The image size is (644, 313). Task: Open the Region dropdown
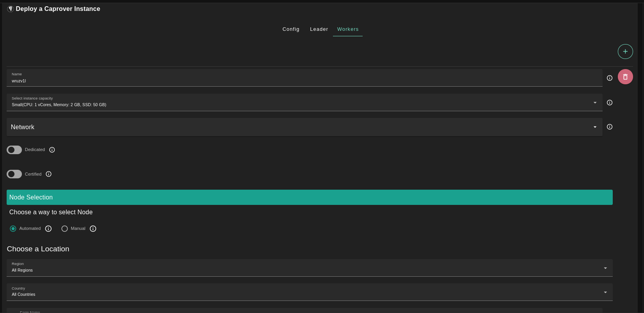309,268
